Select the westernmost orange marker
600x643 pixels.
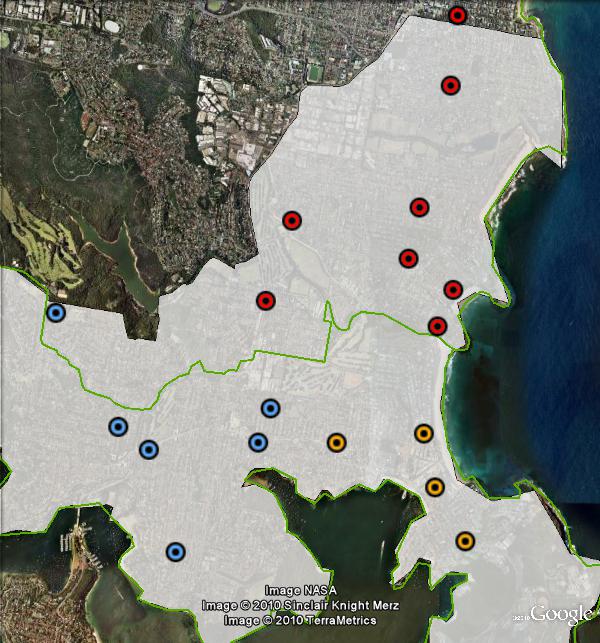click(x=336, y=442)
